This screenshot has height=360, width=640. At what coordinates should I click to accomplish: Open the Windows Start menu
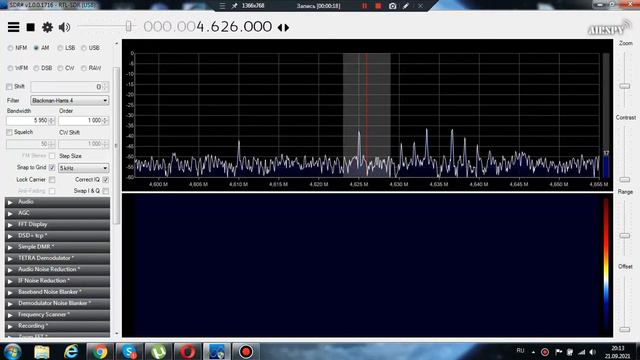(12, 351)
